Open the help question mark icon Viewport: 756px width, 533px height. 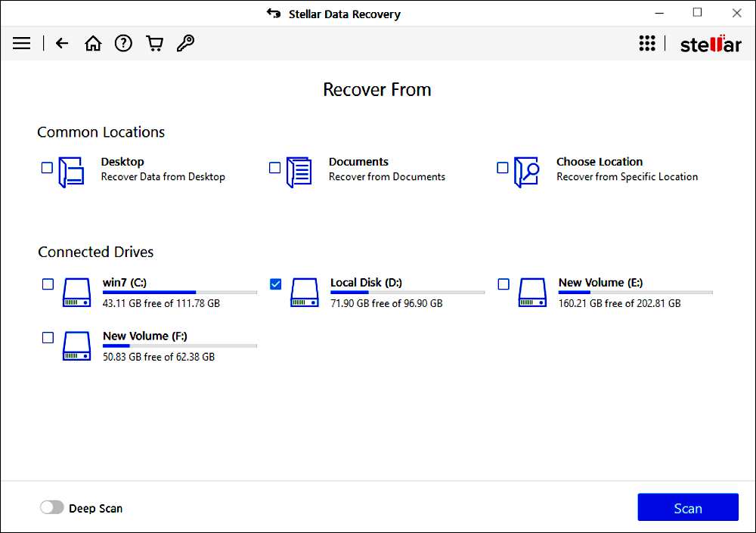[x=123, y=44]
